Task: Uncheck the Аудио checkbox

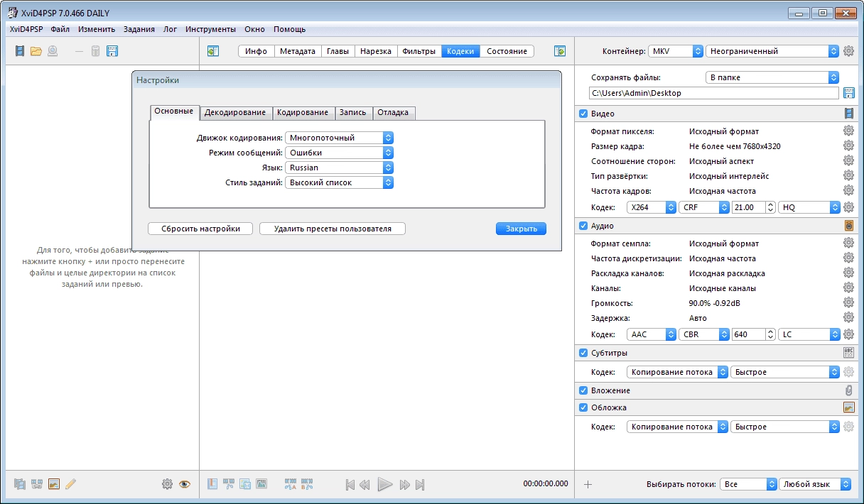Action: (x=583, y=226)
